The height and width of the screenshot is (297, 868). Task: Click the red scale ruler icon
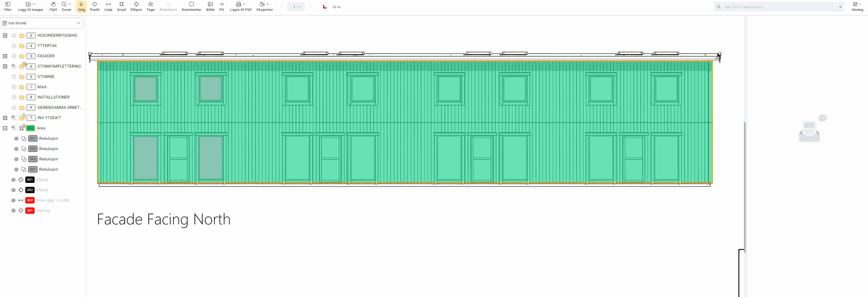[x=325, y=7]
